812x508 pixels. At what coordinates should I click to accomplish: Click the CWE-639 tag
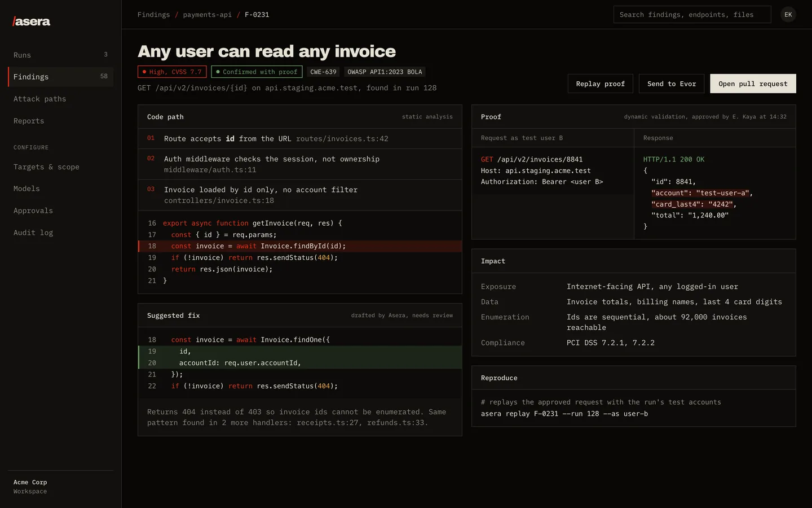click(323, 72)
